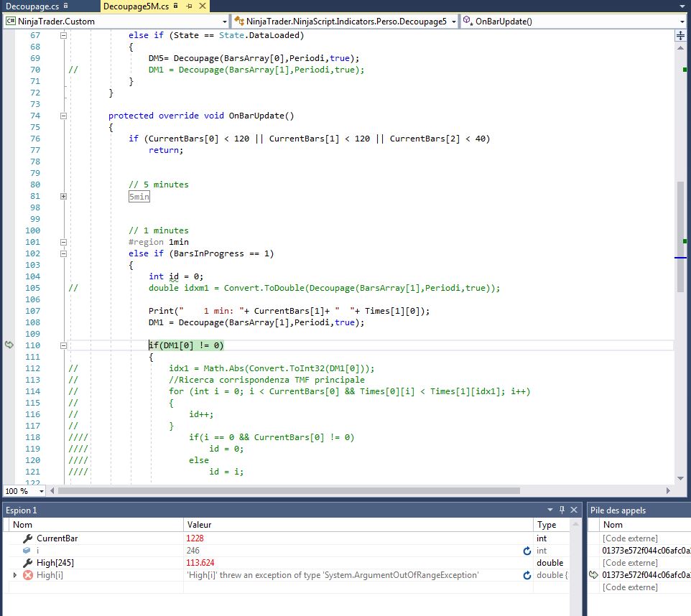Expand the High[i] exception watch entry
Viewport: 691px width, 616px height.
[x=15, y=575]
